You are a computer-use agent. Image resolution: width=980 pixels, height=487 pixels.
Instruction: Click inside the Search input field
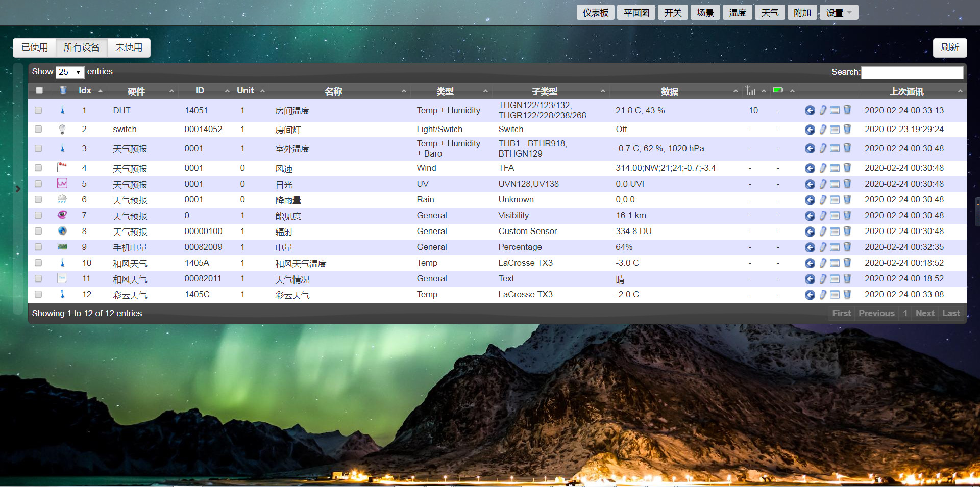point(912,72)
